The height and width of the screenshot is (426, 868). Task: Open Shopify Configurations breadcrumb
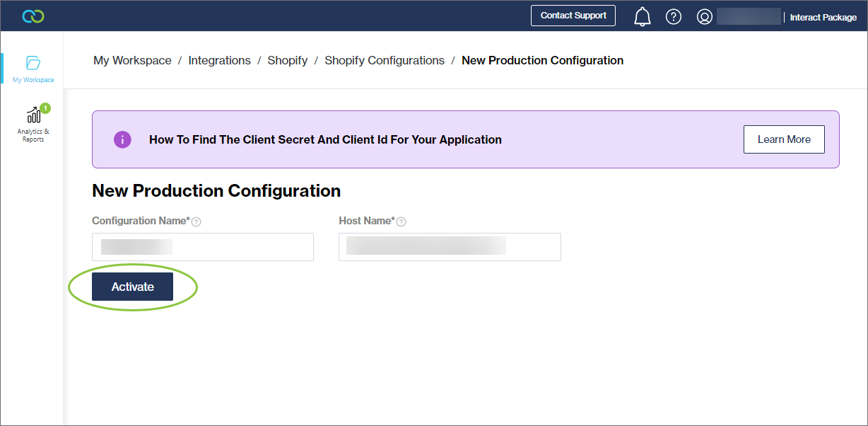pos(385,61)
